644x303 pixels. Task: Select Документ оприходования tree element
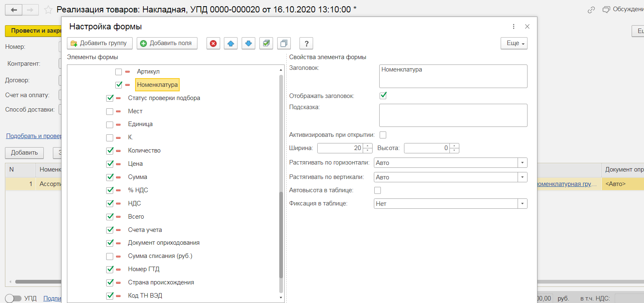(164, 243)
